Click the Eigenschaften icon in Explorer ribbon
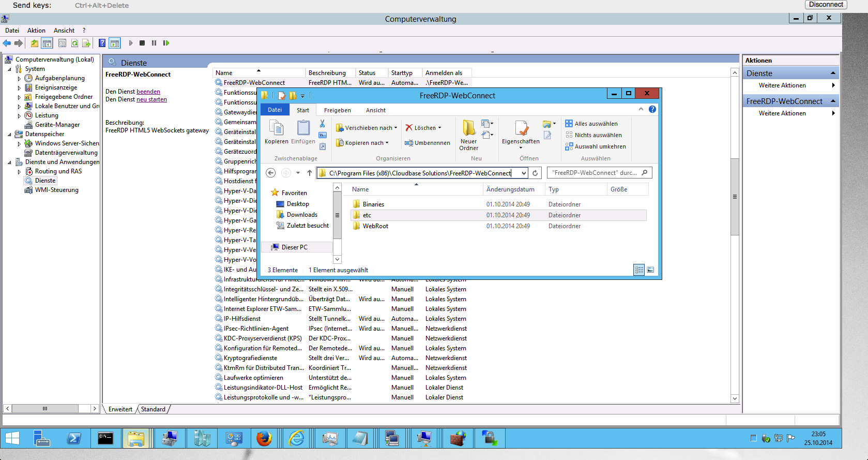The width and height of the screenshot is (868, 460). [521, 129]
